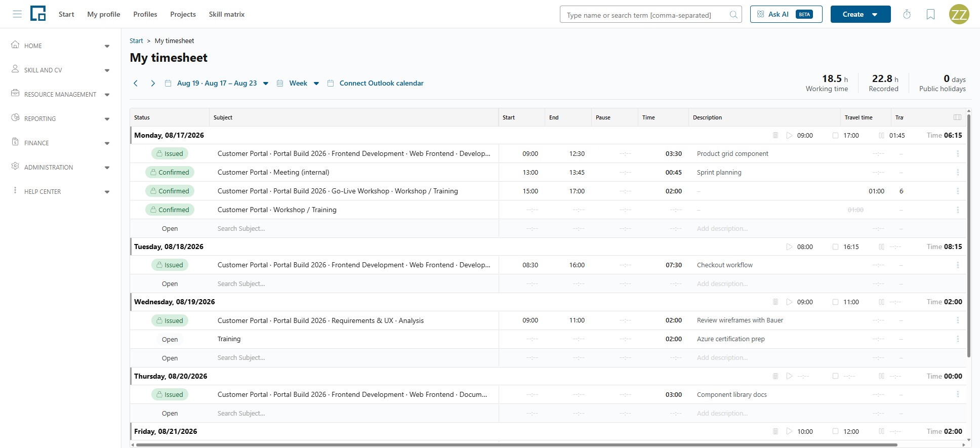Viewport: 980px width, 448px height.
Task: Pause time tracking for Monday 08/17/2026
Action: 881,135
